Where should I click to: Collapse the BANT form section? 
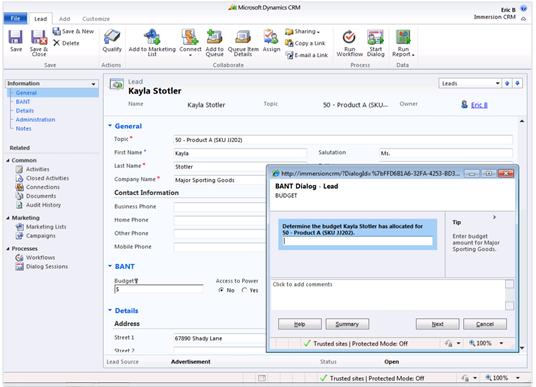click(x=110, y=266)
